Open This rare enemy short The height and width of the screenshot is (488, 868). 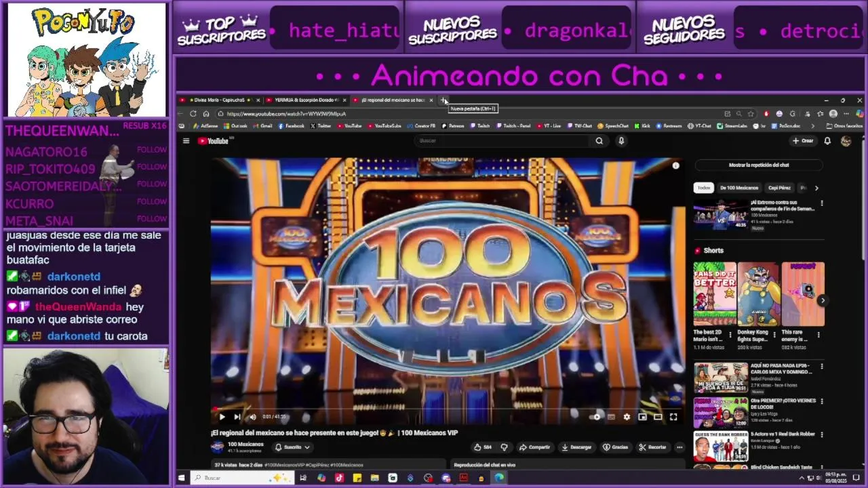coord(803,293)
